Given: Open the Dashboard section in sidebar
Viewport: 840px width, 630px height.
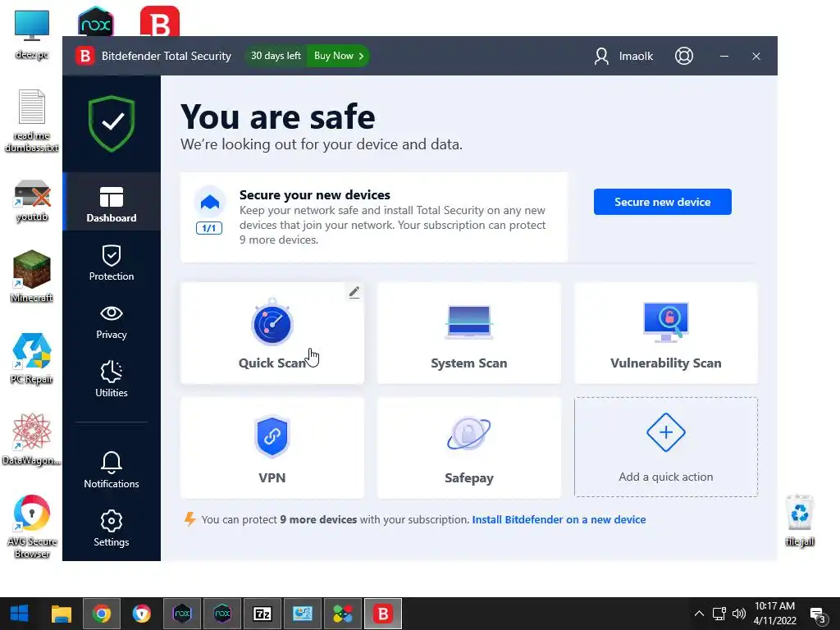Looking at the screenshot, I should pyautogui.click(x=112, y=202).
